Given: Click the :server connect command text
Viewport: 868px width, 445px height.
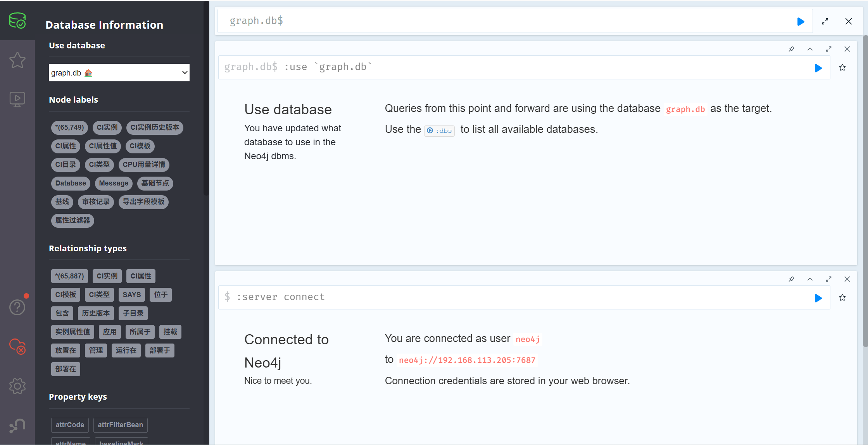Looking at the screenshot, I should pyautogui.click(x=281, y=297).
